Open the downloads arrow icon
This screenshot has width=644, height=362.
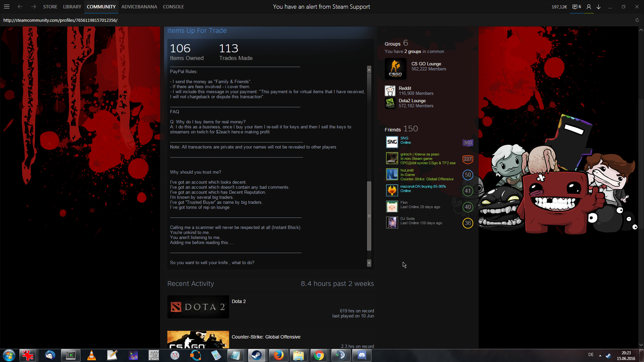click(599, 7)
